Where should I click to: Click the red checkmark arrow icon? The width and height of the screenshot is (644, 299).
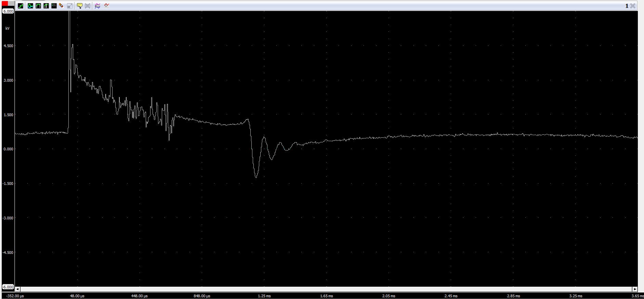click(107, 5)
